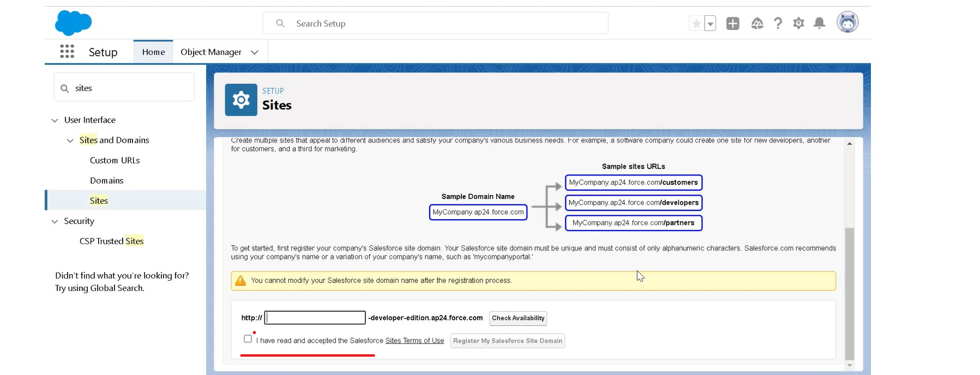Click the MyCompany.ap24.force.com/customers sample URL

click(634, 183)
